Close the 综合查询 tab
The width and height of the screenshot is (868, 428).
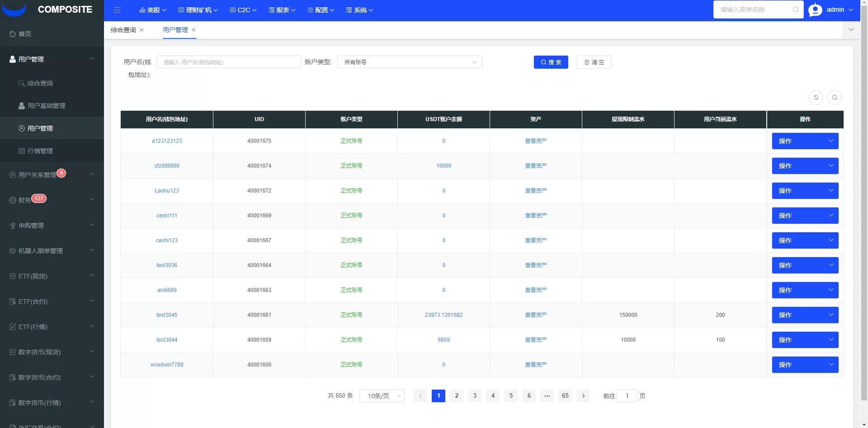[142, 30]
